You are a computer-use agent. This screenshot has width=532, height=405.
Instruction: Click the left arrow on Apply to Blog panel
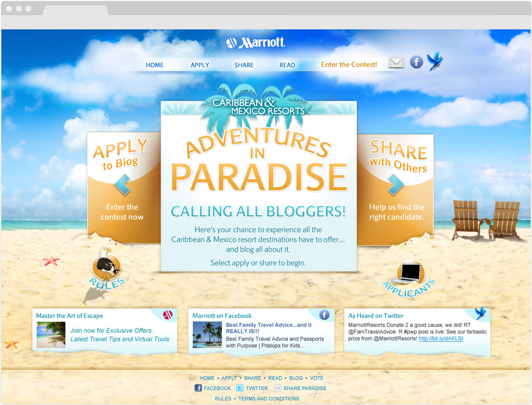[122, 185]
